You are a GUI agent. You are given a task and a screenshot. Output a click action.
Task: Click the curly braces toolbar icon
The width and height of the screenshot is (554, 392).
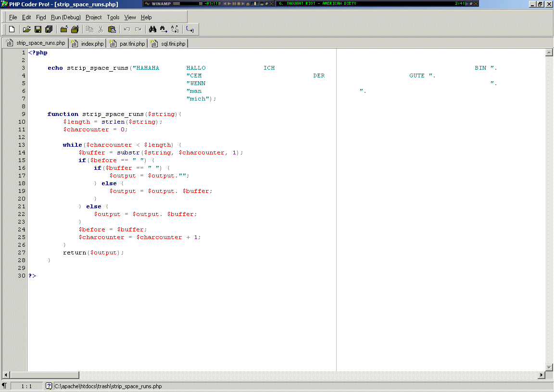pos(190,29)
